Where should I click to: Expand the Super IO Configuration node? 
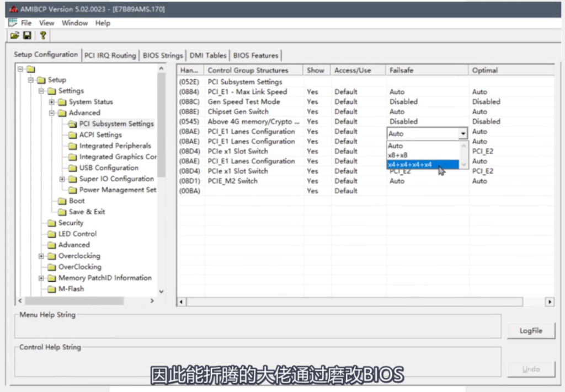(x=62, y=179)
